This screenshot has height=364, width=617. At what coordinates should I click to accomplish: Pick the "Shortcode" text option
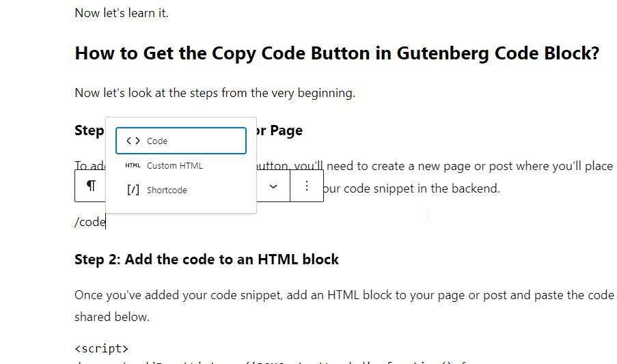[167, 191]
